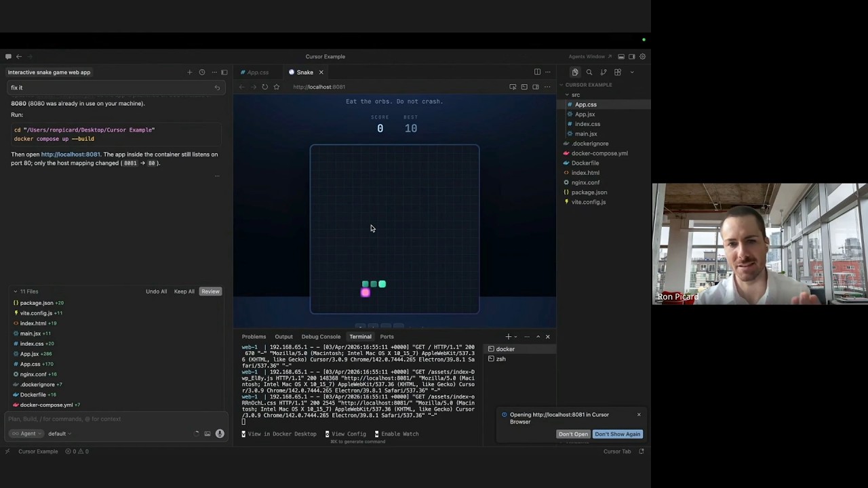Image resolution: width=868 pixels, height=488 pixels.
Task: Click Don't Show Again button
Action: click(618, 434)
